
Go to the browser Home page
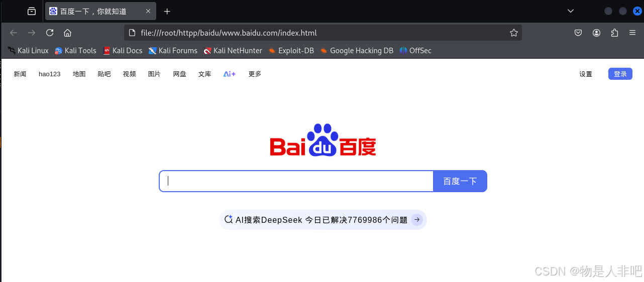[x=67, y=33]
